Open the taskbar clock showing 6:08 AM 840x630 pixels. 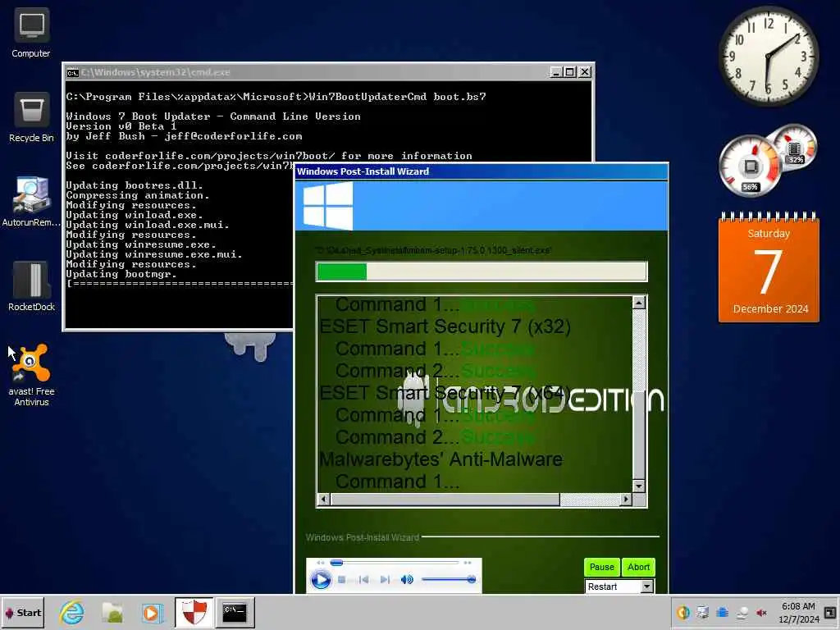[x=798, y=612]
